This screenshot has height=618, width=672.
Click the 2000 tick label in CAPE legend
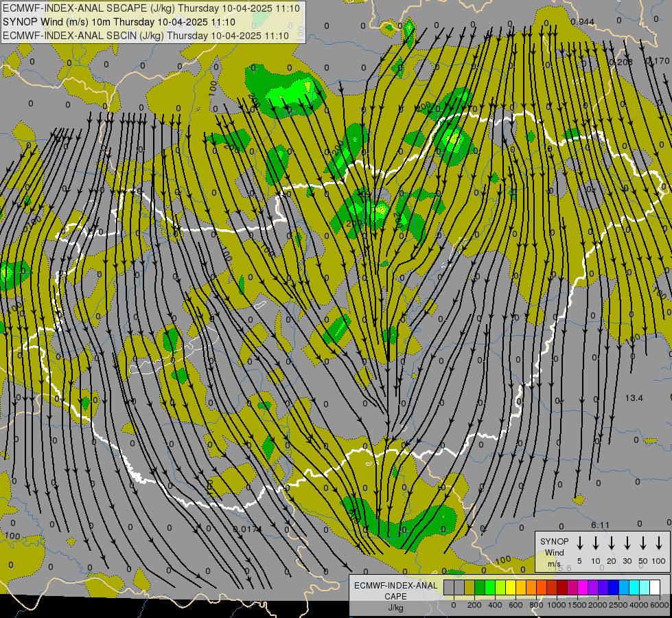click(x=598, y=605)
